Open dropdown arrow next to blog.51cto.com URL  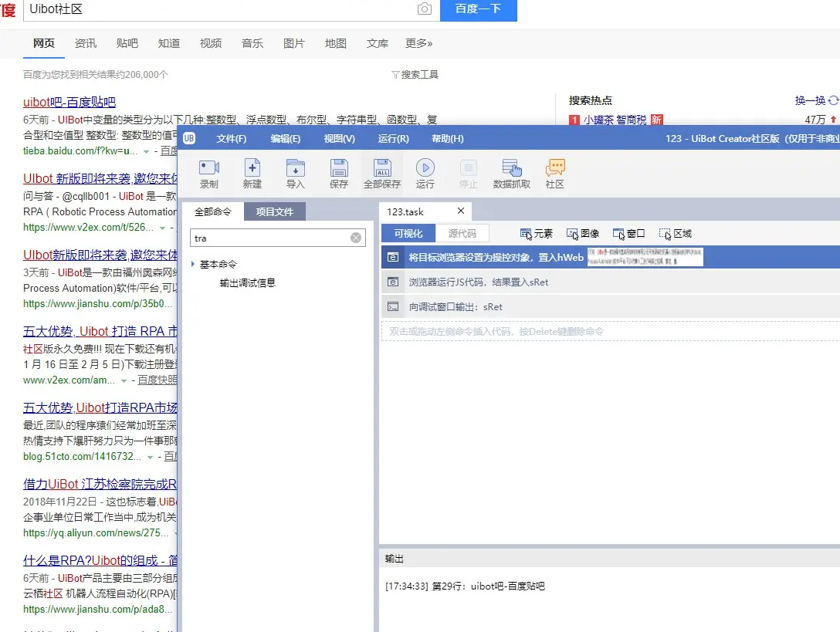pyautogui.click(x=150, y=457)
